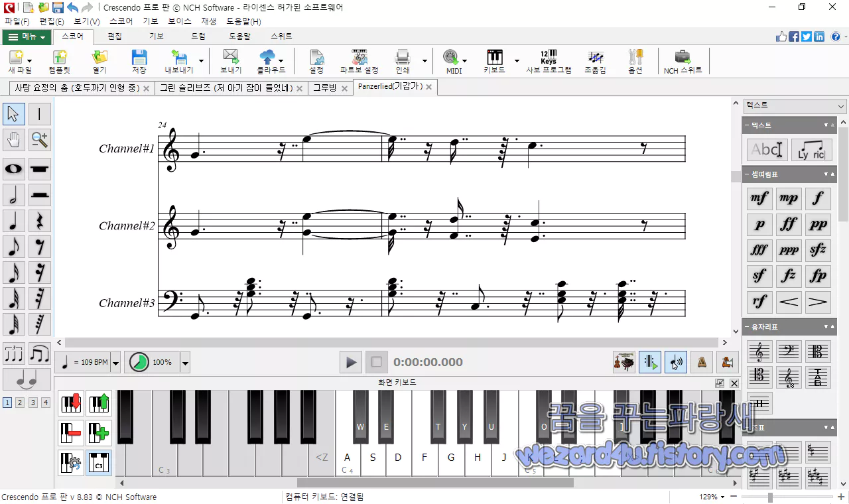Switch to voice 2
The height and width of the screenshot is (504, 849).
click(20, 403)
